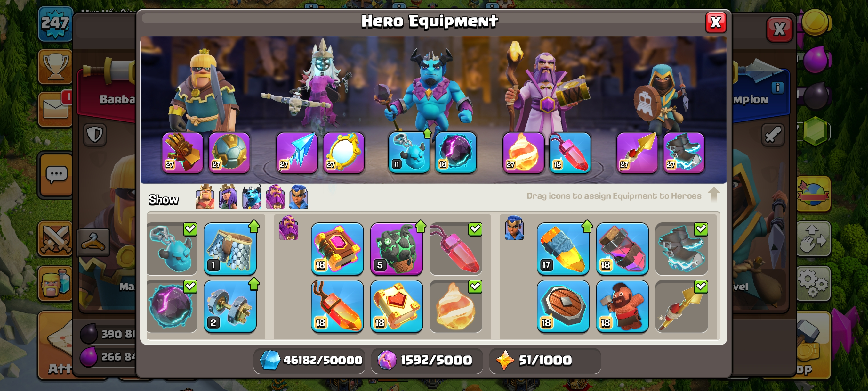
Task: Select the Frozen Arrow equipment slot
Action: [296, 153]
